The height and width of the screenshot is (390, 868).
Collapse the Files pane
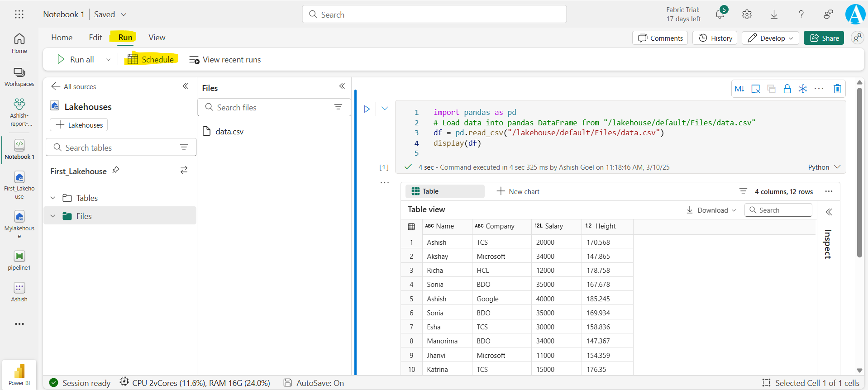[x=342, y=86]
